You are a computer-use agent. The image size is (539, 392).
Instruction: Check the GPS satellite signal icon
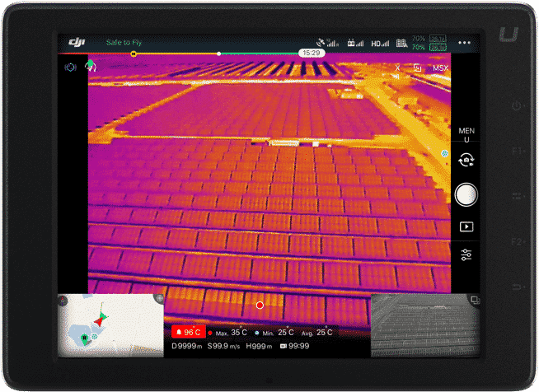tap(327, 42)
